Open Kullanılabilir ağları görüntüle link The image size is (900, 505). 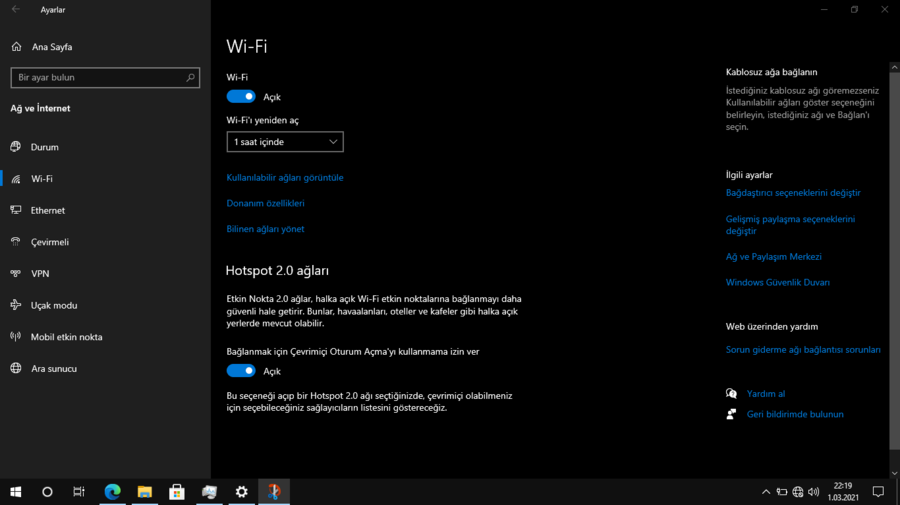click(285, 177)
